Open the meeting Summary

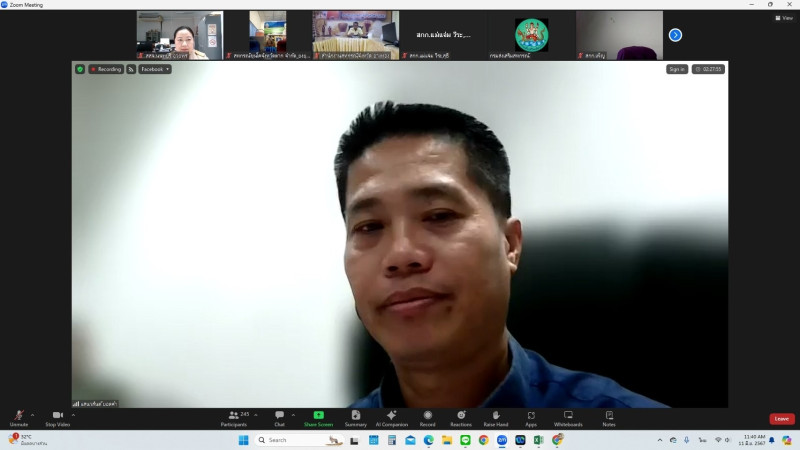[356, 416]
